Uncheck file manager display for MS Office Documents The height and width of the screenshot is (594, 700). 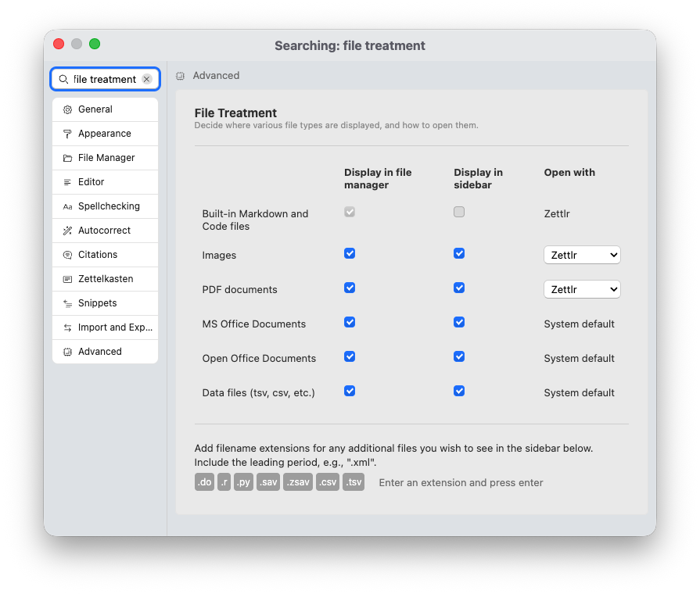click(x=350, y=322)
